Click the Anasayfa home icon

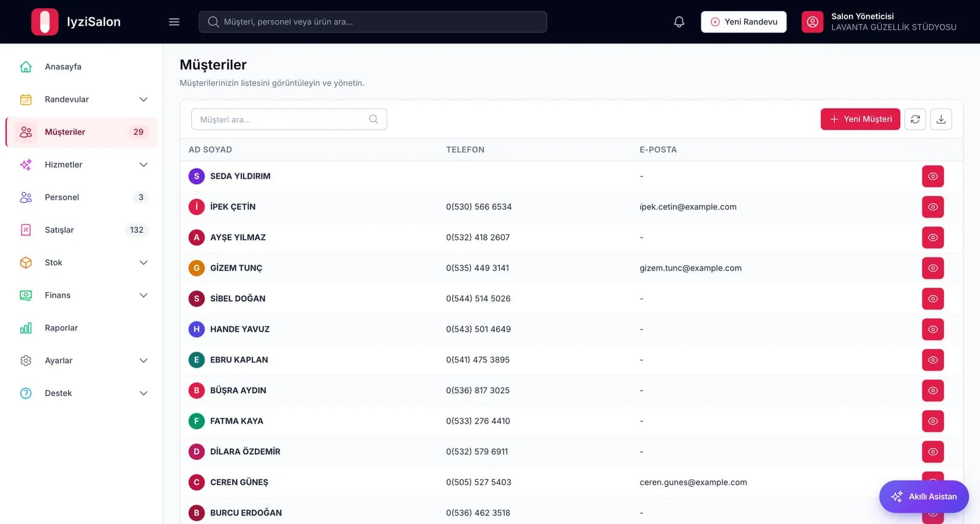[26, 67]
